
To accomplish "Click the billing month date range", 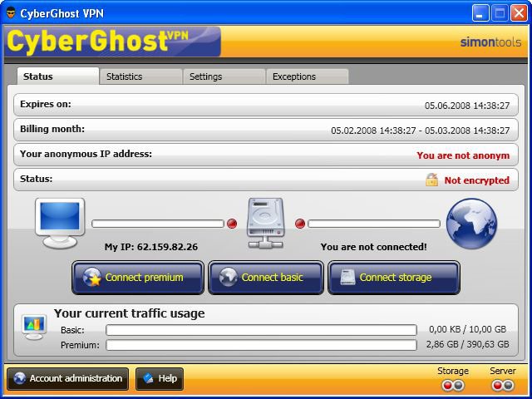I will pyautogui.click(x=421, y=131).
